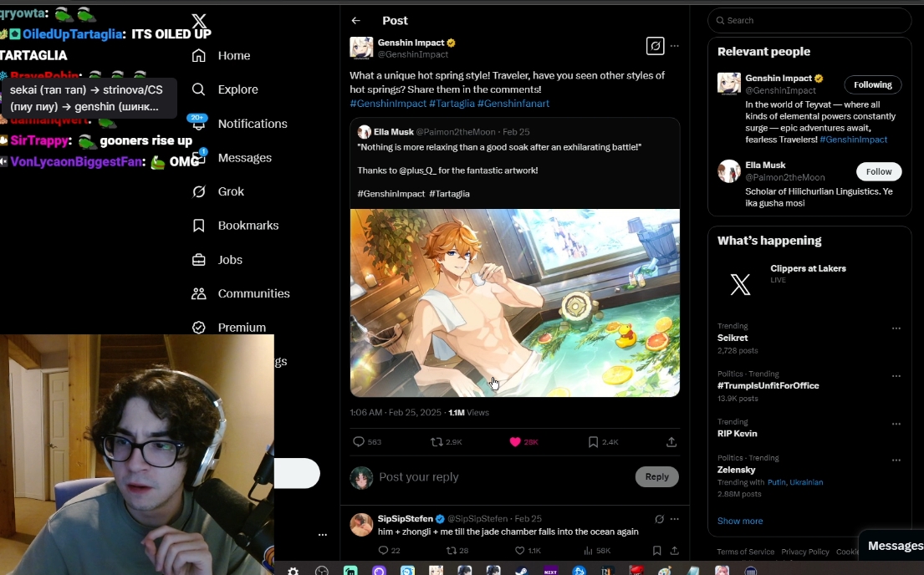The image size is (924, 575).
Task: Expand the Messages drawer at bottom right
Action: (891, 546)
